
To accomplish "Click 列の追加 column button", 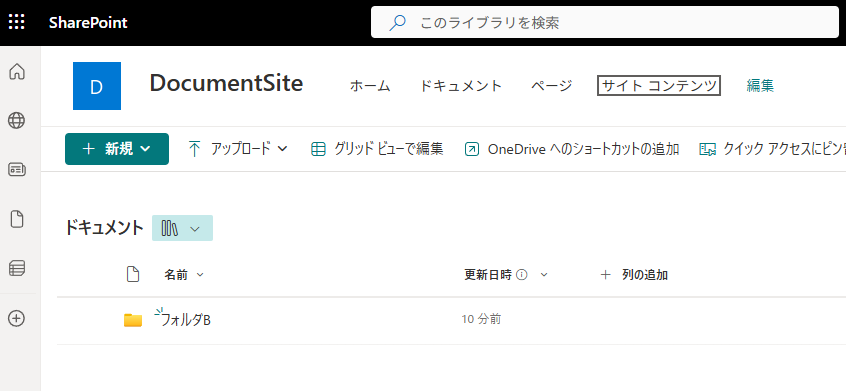I will 634,275.
